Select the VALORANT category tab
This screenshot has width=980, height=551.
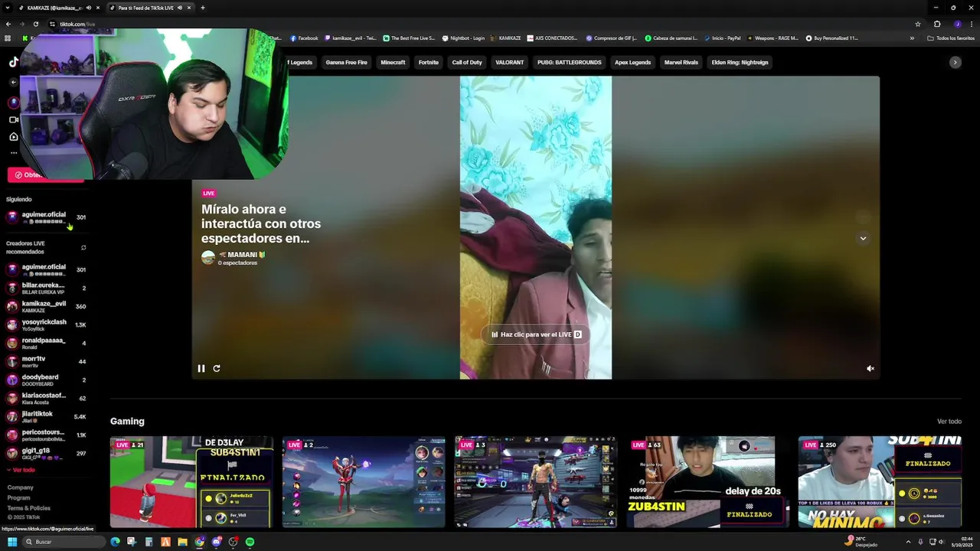pos(509,62)
